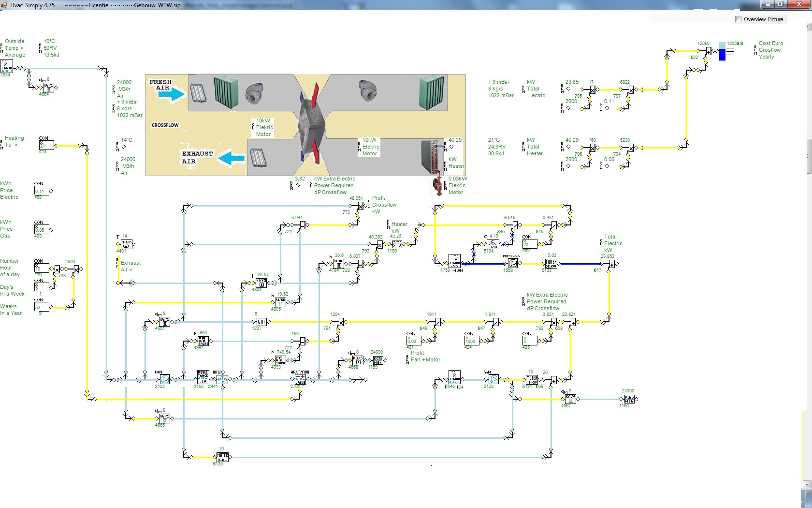The height and width of the screenshot is (508, 812).
Task: Select the multiplier block 773
Action: click(361, 206)
